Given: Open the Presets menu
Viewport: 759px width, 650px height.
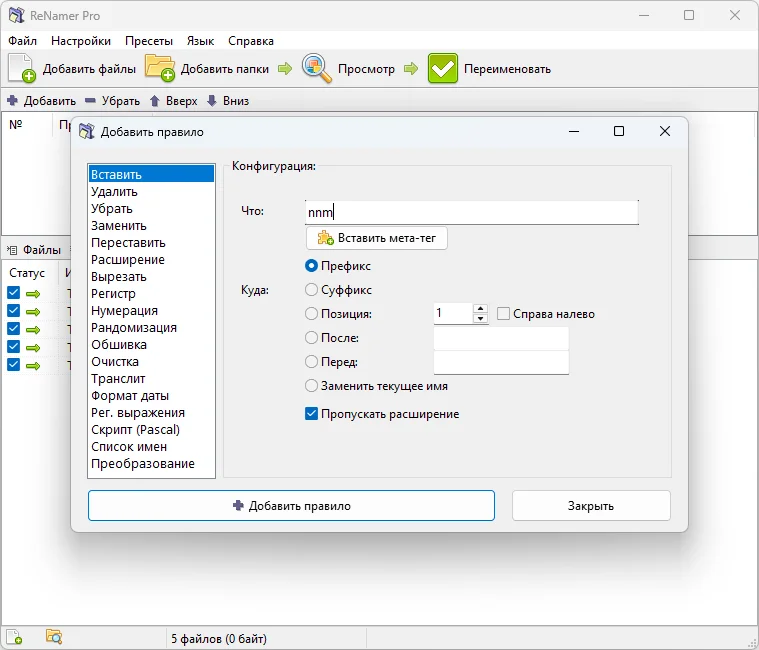Looking at the screenshot, I should (149, 41).
